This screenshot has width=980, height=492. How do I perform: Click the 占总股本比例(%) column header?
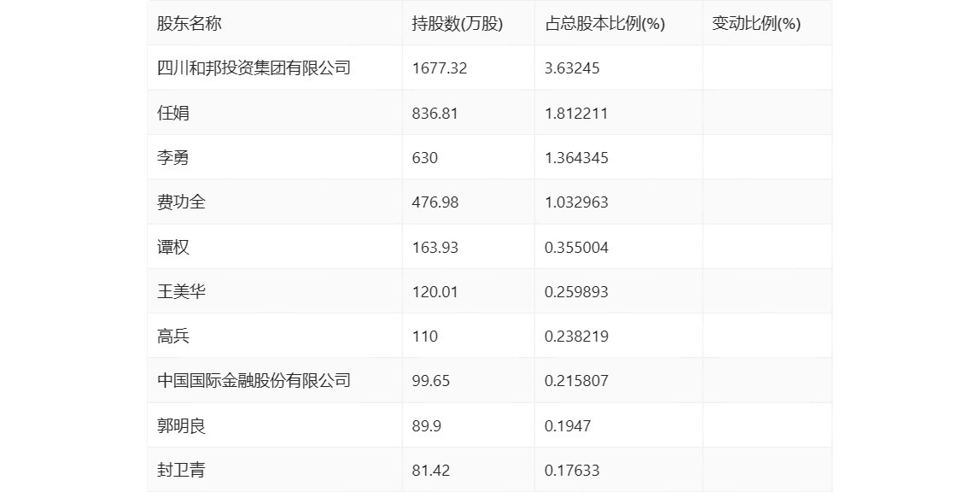605,24
